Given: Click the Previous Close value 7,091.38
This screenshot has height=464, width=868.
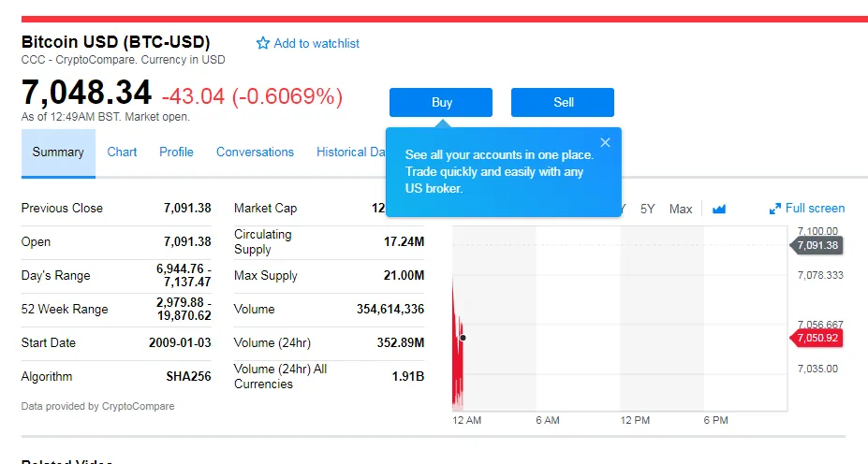Looking at the screenshot, I should [x=187, y=208].
